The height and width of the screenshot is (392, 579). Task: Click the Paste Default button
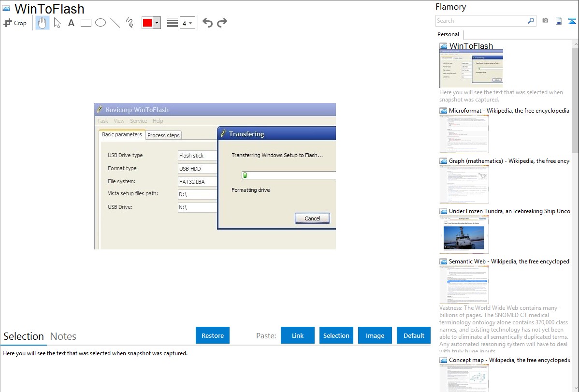pos(414,335)
